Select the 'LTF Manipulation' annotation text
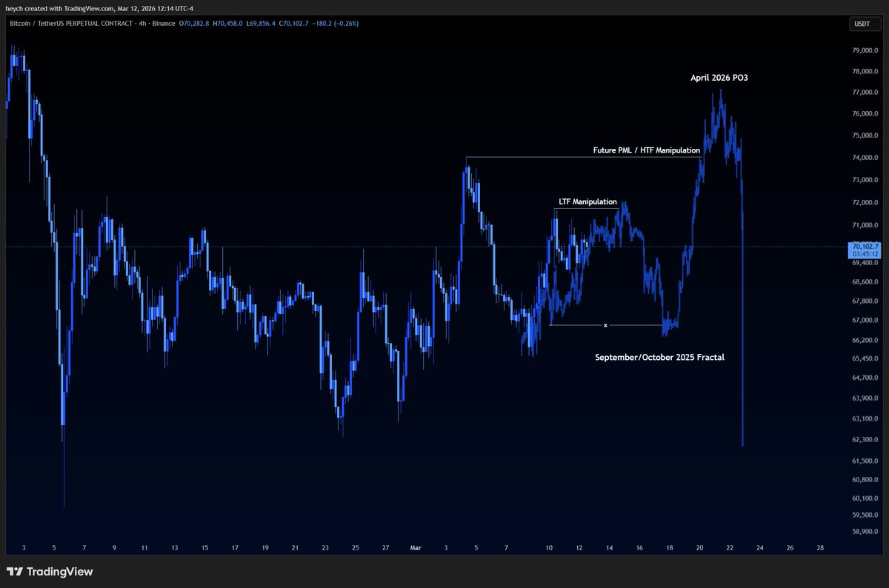 (587, 201)
